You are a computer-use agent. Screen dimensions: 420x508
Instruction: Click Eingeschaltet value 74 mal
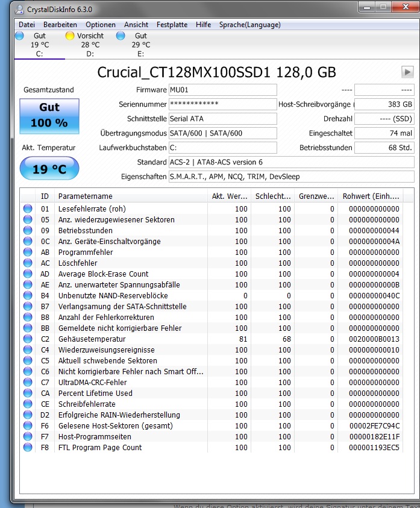tap(384, 133)
